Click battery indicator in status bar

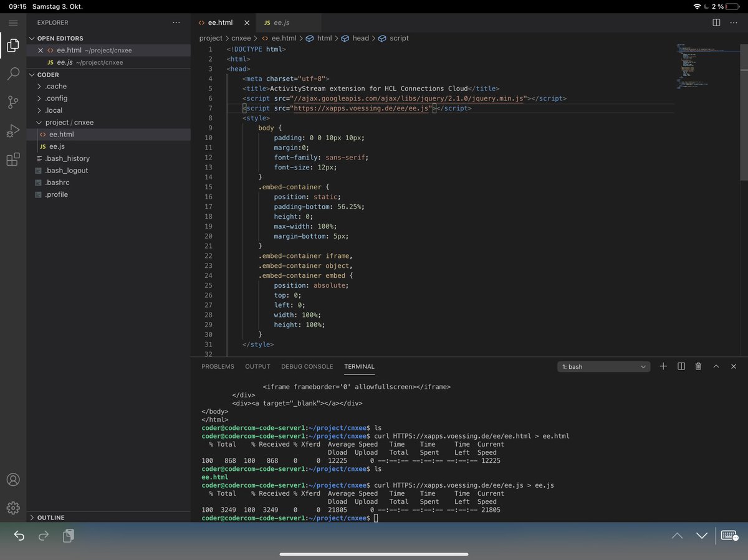coord(732,6)
